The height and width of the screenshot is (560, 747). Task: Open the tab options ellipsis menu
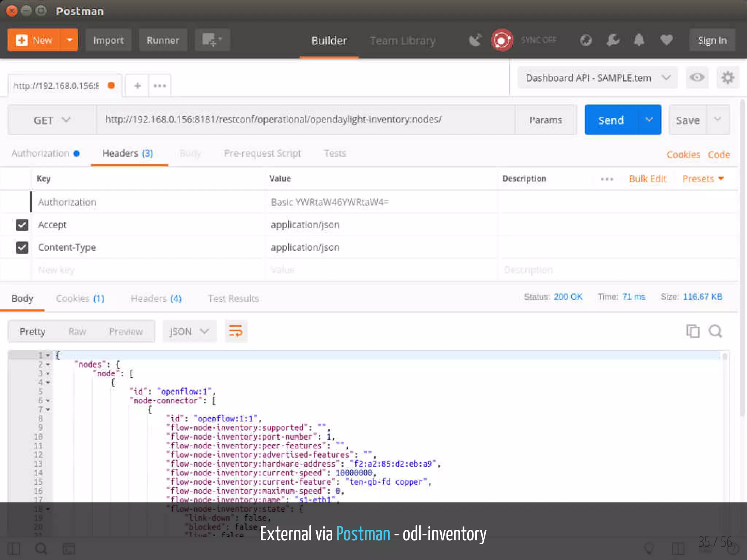pyautogui.click(x=160, y=86)
